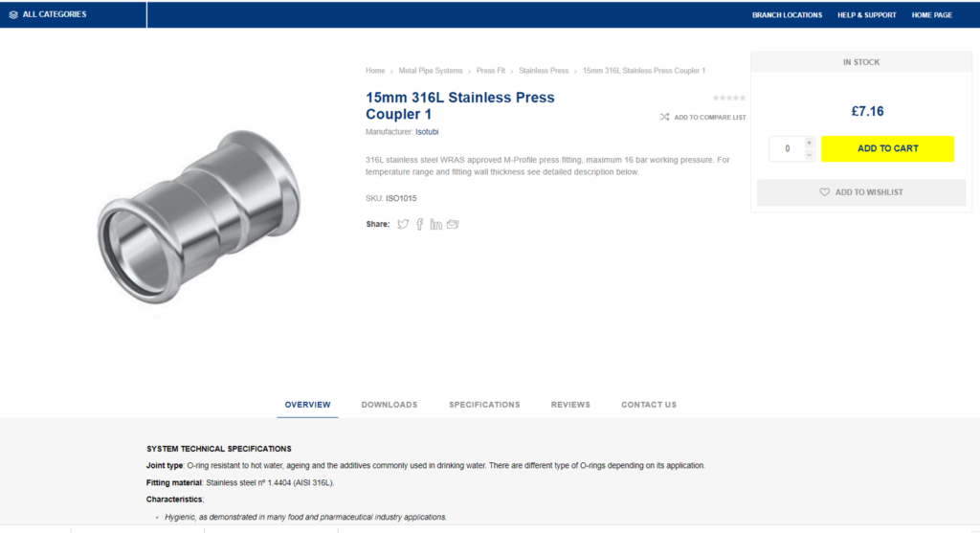Open Help & Support page
Image resolution: width=980 pixels, height=533 pixels.
point(866,15)
